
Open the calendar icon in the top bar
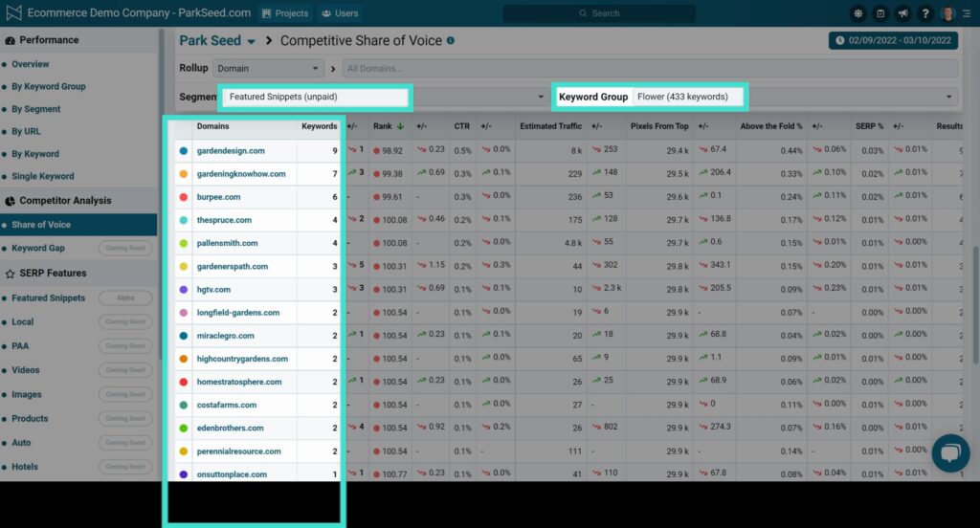pos(880,13)
